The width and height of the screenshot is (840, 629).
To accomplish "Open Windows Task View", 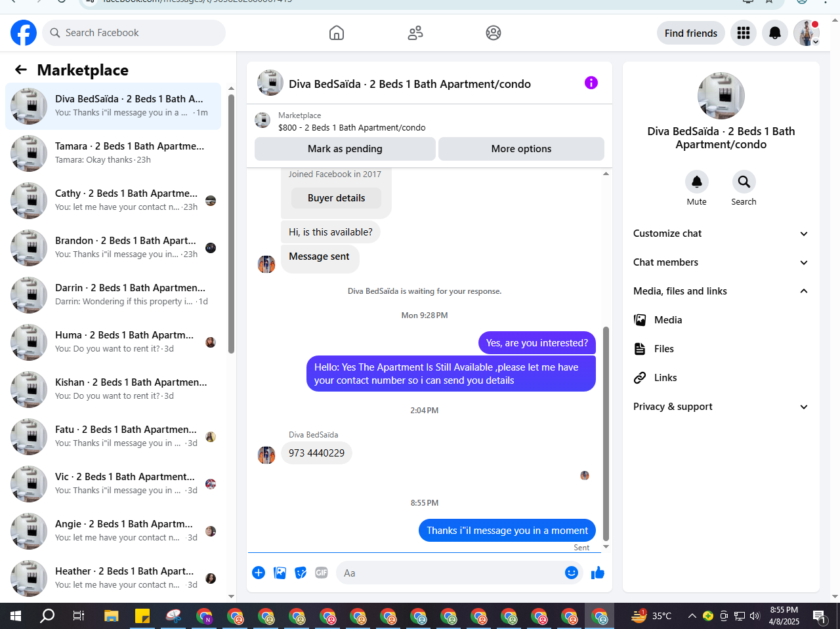I will coord(79,616).
